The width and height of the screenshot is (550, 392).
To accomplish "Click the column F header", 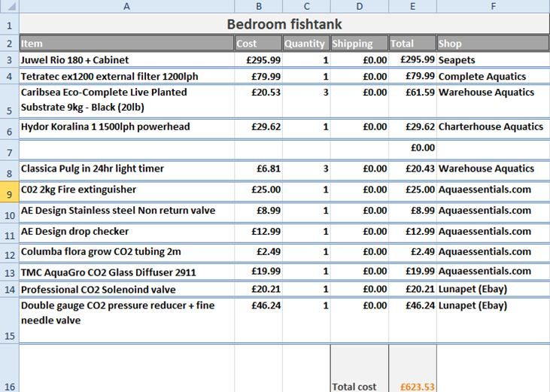I will coord(493,6).
